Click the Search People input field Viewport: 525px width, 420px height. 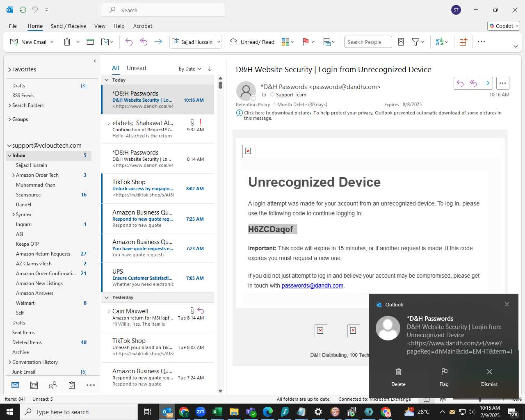[368, 42]
